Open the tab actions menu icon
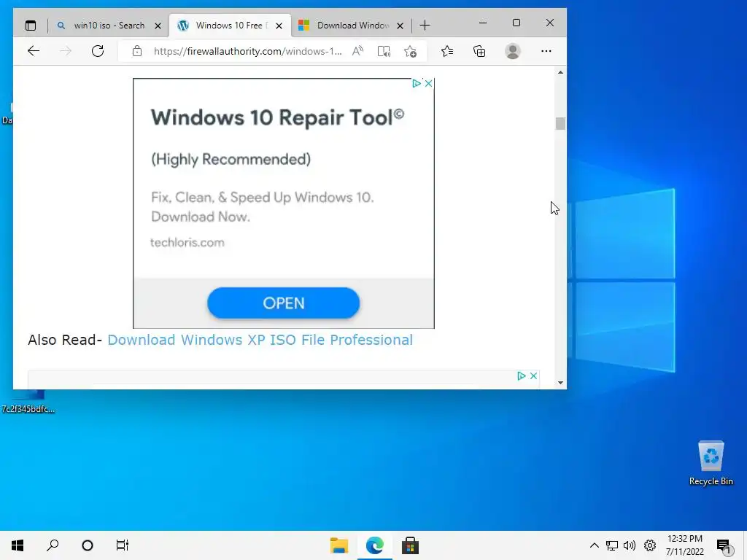This screenshot has height=560, width=747. (x=31, y=26)
